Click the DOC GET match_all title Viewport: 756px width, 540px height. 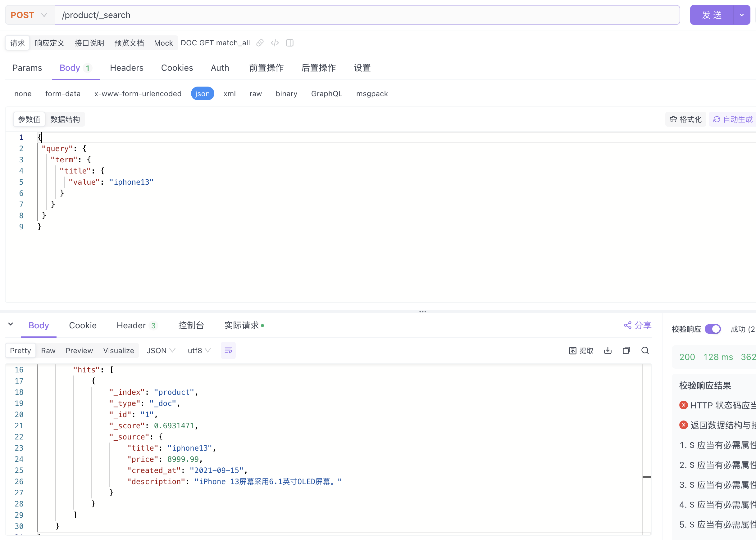pos(215,43)
